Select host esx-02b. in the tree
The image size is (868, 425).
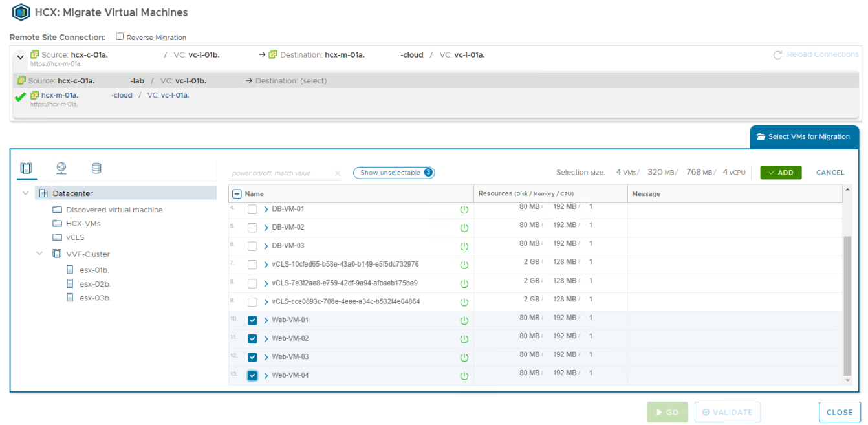tap(95, 284)
